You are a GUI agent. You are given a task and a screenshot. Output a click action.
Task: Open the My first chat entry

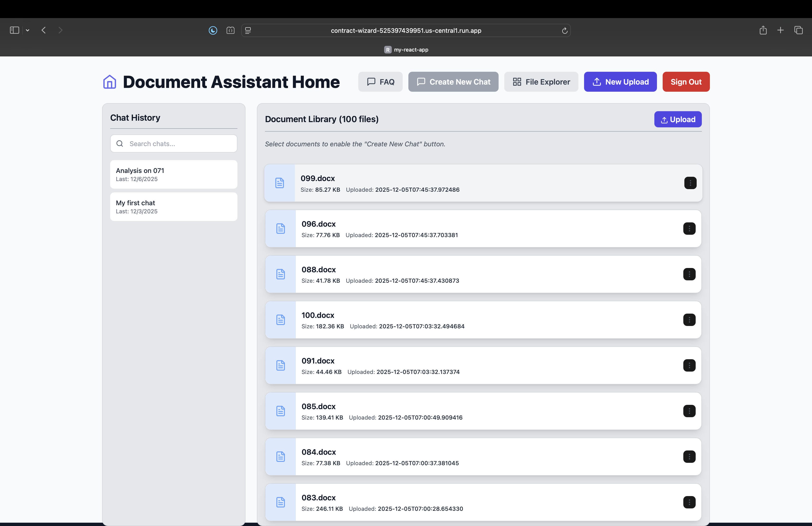(174, 207)
